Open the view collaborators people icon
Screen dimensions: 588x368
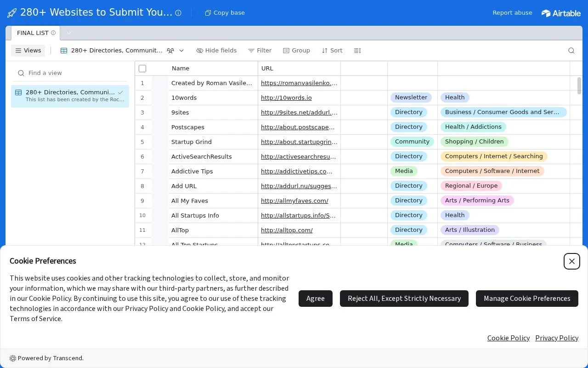pyautogui.click(x=170, y=51)
